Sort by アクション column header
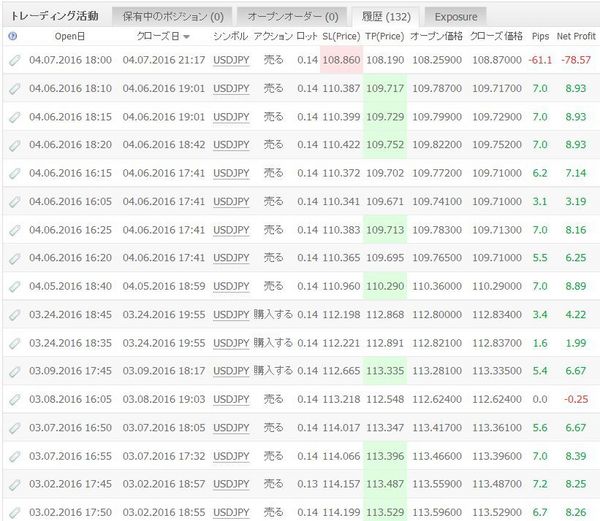 [273, 37]
